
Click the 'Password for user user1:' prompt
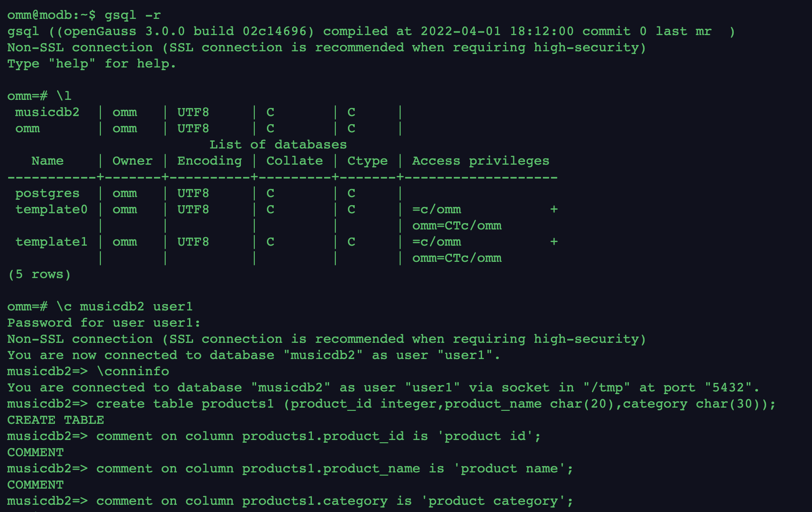coord(104,323)
